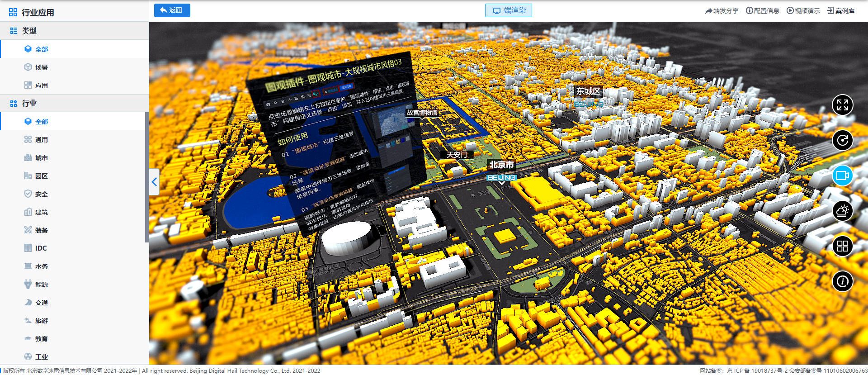Toggle the 端渲染 rendering mode button
Image resolution: width=868 pixels, height=375 pixels.
508,10
